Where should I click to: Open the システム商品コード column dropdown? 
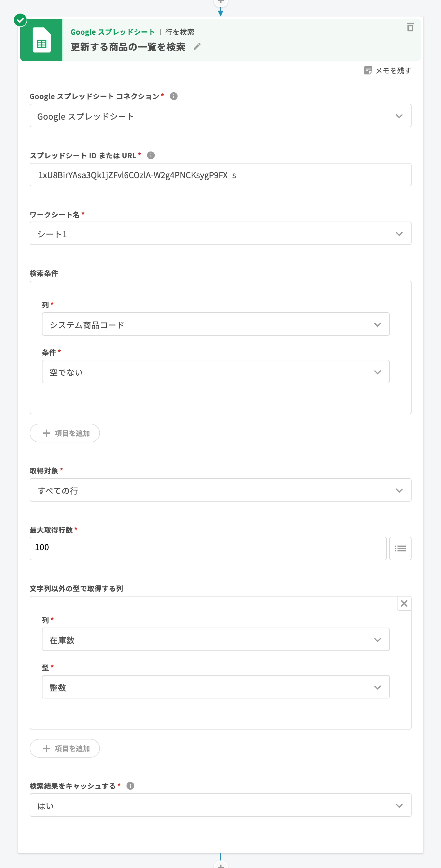(x=216, y=324)
